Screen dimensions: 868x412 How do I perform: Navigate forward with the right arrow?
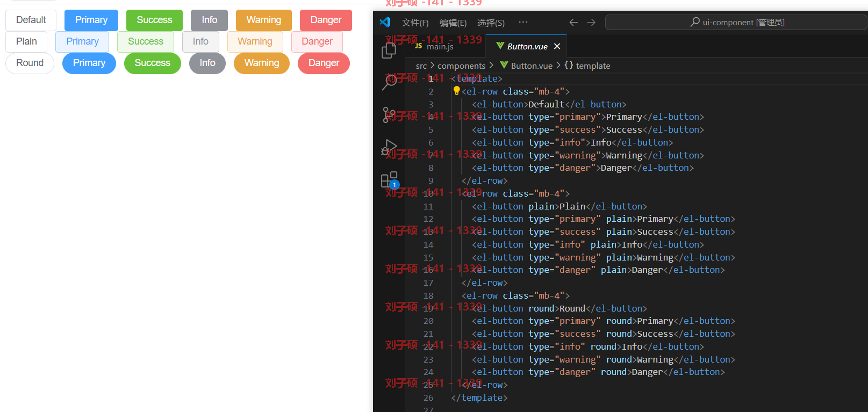click(591, 22)
